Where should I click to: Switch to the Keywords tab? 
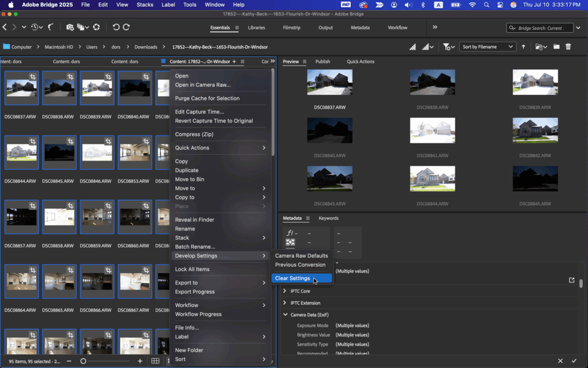click(x=328, y=218)
